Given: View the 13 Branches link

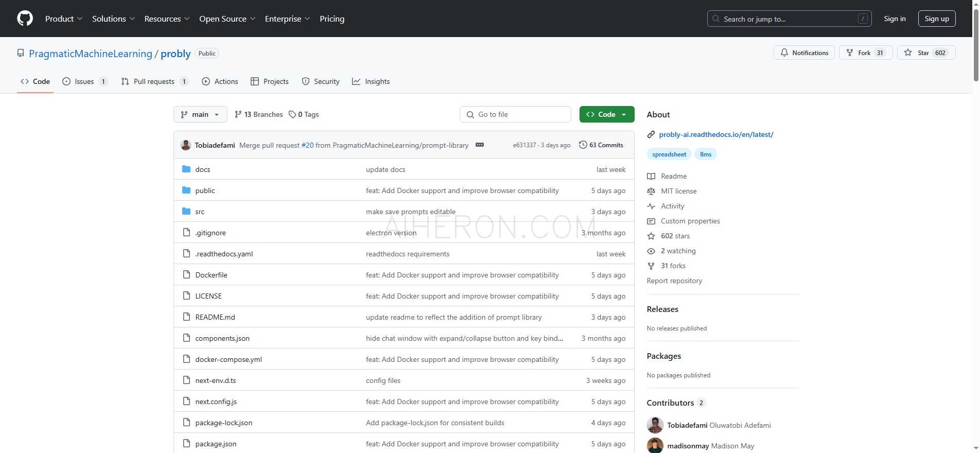Looking at the screenshot, I should pyautogui.click(x=258, y=114).
